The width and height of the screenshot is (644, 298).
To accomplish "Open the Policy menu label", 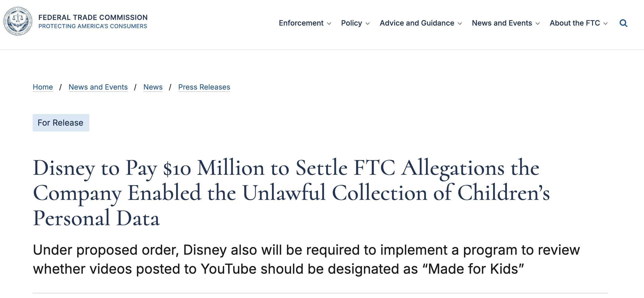I will tap(352, 23).
